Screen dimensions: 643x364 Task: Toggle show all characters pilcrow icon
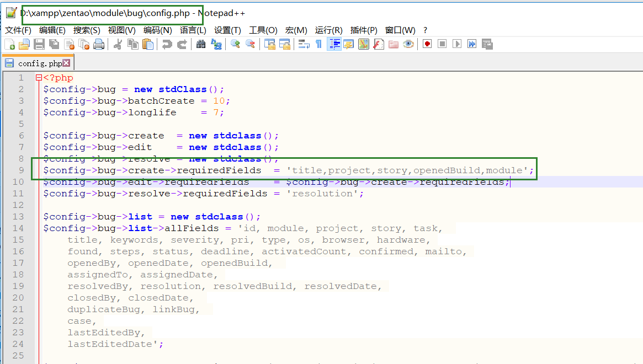tap(318, 44)
